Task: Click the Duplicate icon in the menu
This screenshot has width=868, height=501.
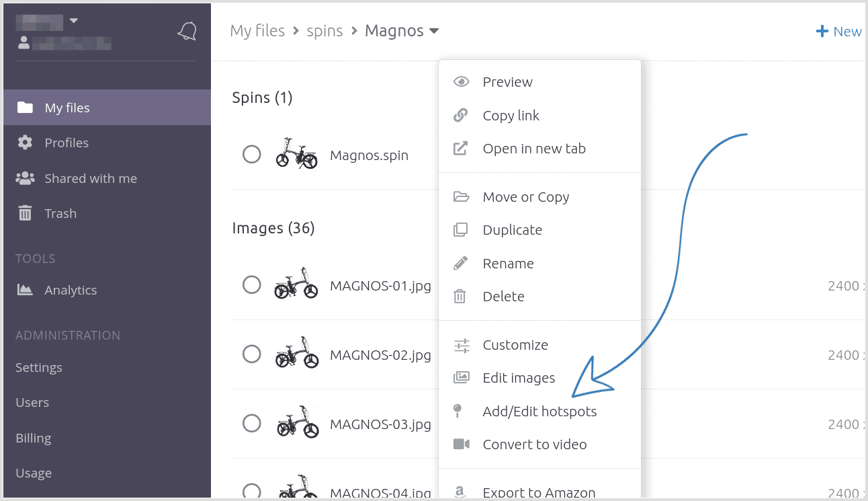Action: coord(462,229)
